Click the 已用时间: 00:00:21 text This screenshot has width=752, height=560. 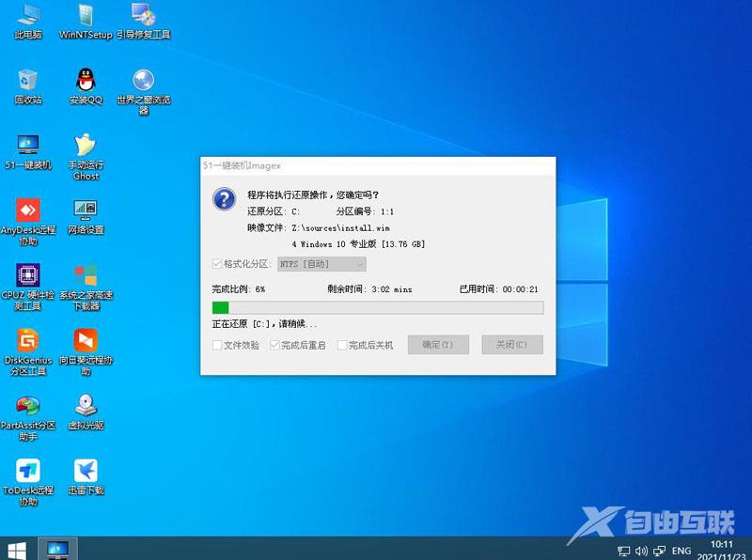[x=499, y=289]
